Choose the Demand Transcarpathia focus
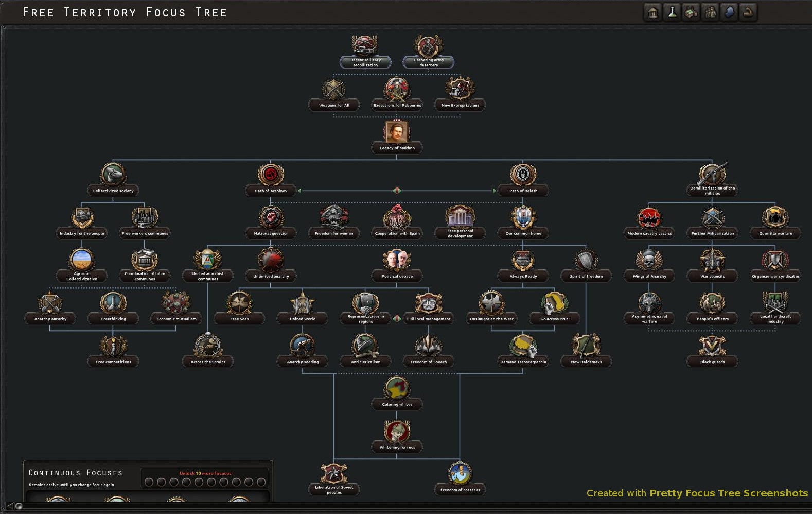 (x=523, y=351)
